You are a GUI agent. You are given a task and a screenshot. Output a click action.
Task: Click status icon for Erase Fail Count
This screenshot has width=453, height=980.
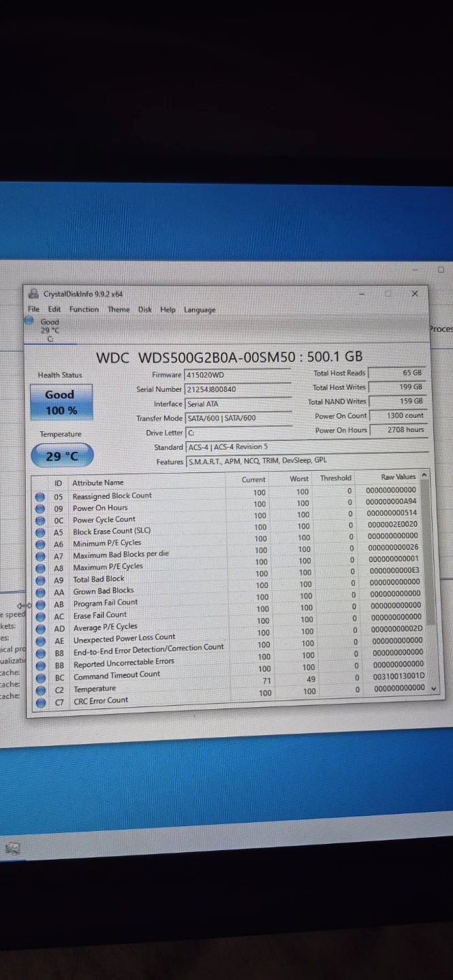click(41, 617)
